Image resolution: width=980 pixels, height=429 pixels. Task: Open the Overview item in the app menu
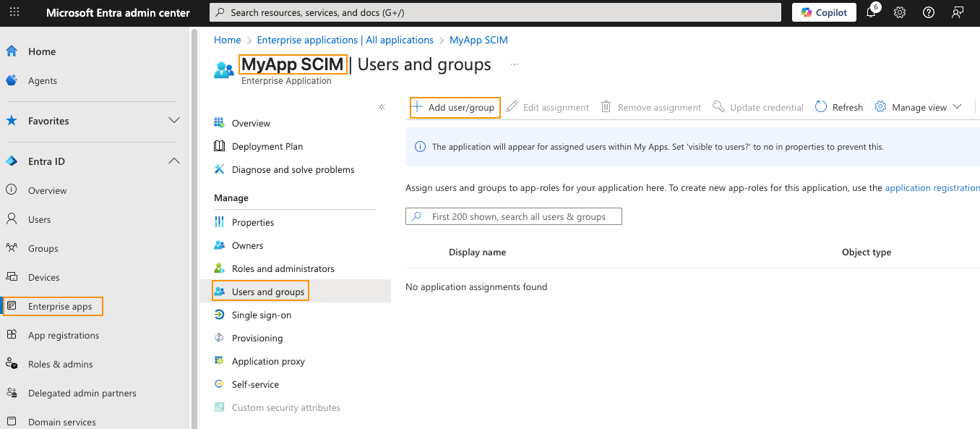pyautogui.click(x=251, y=123)
